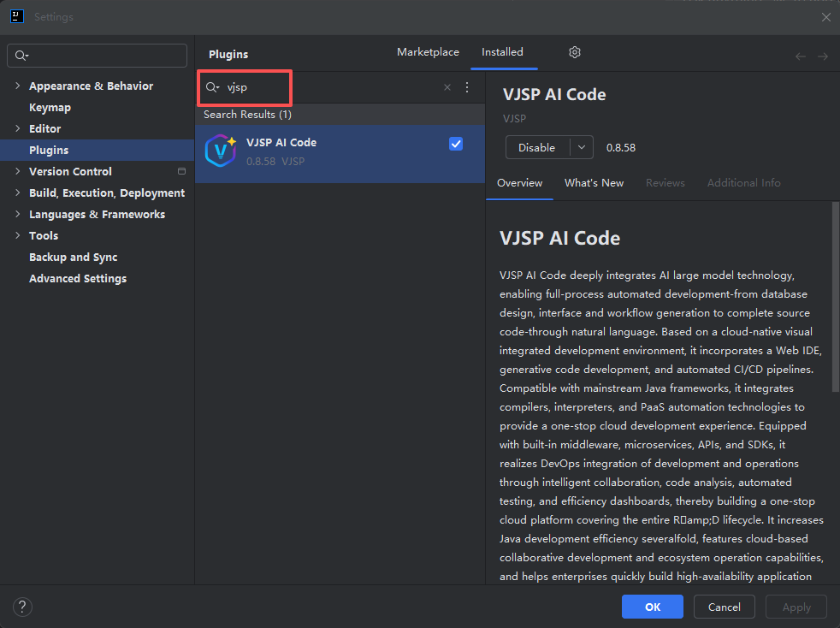Click the Cancel button
This screenshot has width=840, height=628.
click(724, 607)
